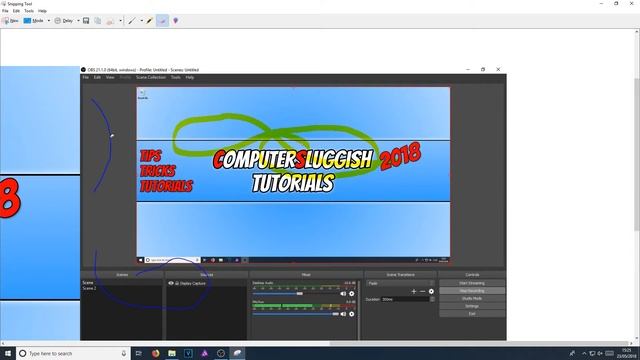
Task: Open Firefox from the taskbar
Action: (x=155, y=353)
